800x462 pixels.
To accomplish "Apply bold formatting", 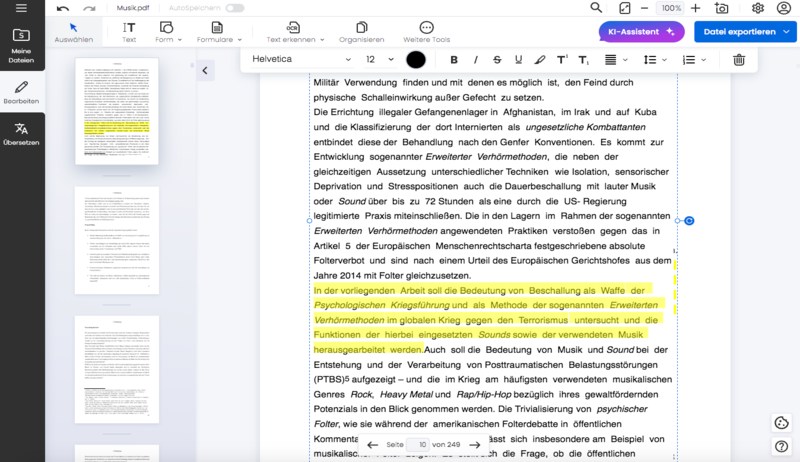I will pos(454,60).
